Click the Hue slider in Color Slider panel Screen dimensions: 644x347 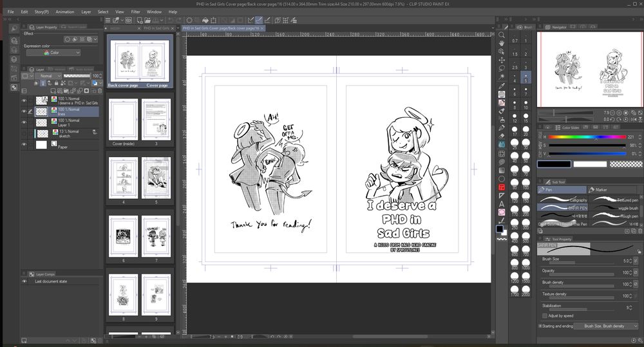point(587,136)
